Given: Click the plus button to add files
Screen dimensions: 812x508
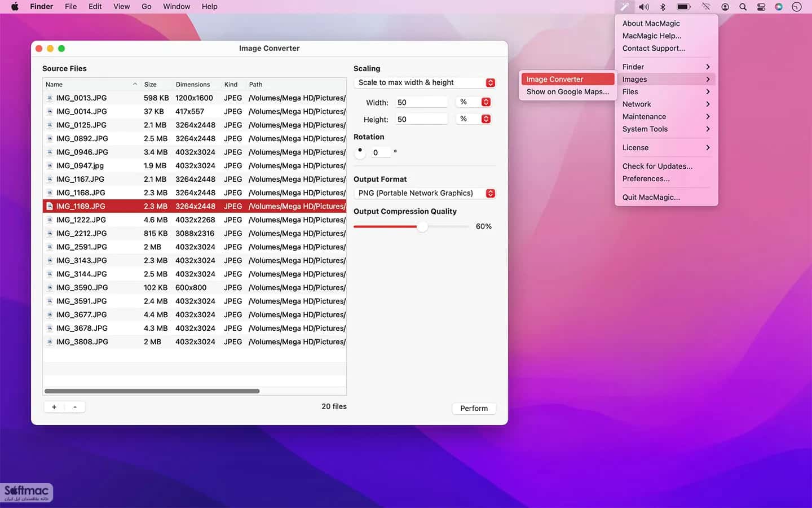Looking at the screenshot, I should click(x=54, y=407).
